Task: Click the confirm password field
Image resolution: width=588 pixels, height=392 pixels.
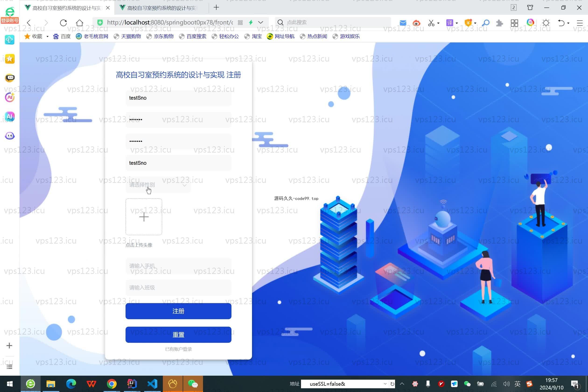Action: point(178,141)
